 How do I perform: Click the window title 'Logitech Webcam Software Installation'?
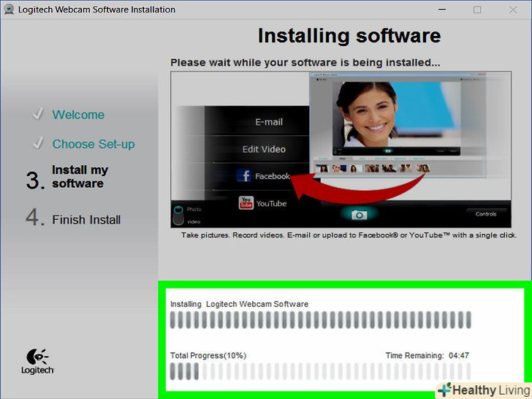[96, 9]
